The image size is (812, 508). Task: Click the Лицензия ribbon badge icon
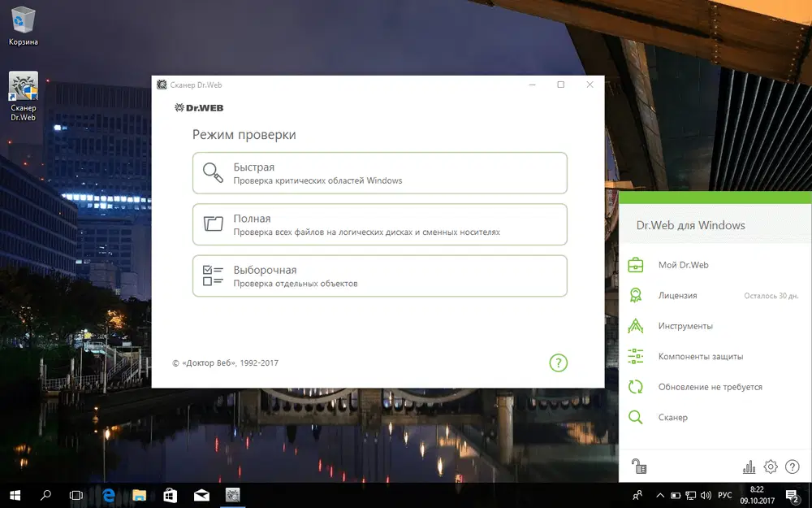click(637, 295)
